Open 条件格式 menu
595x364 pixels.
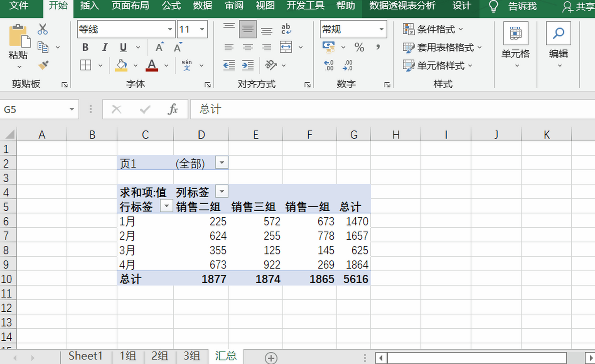433,29
